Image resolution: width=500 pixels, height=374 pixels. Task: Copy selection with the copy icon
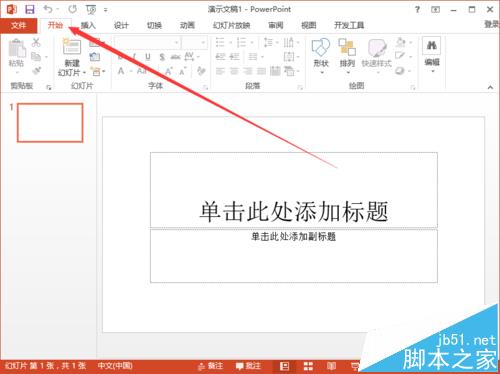[36, 57]
